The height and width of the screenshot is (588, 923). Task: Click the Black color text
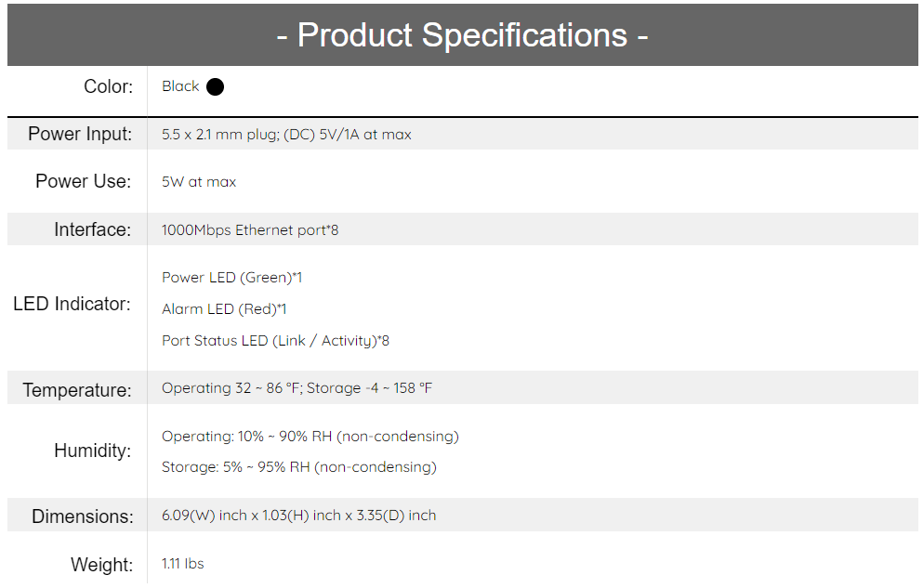pos(180,86)
